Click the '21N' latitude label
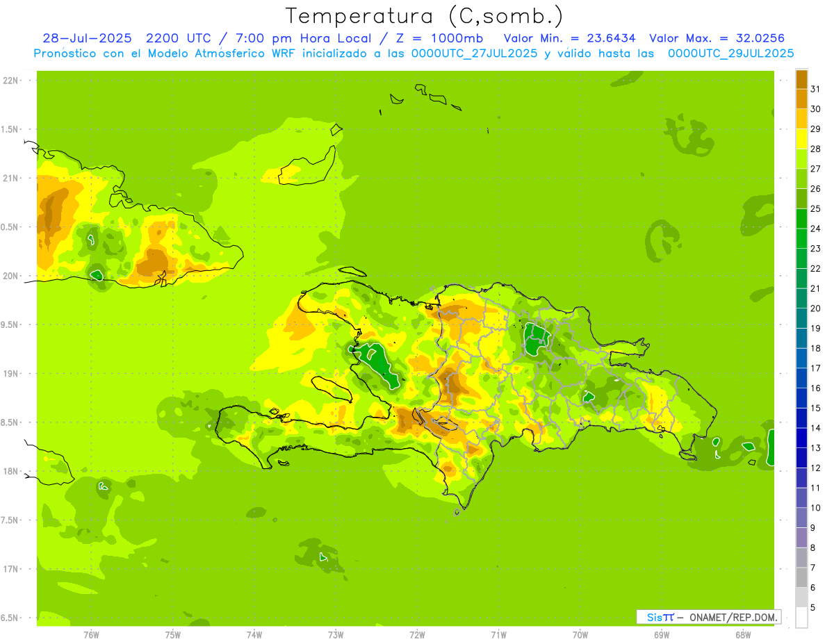This screenshot has height=644, width=834. pos(10,179)
